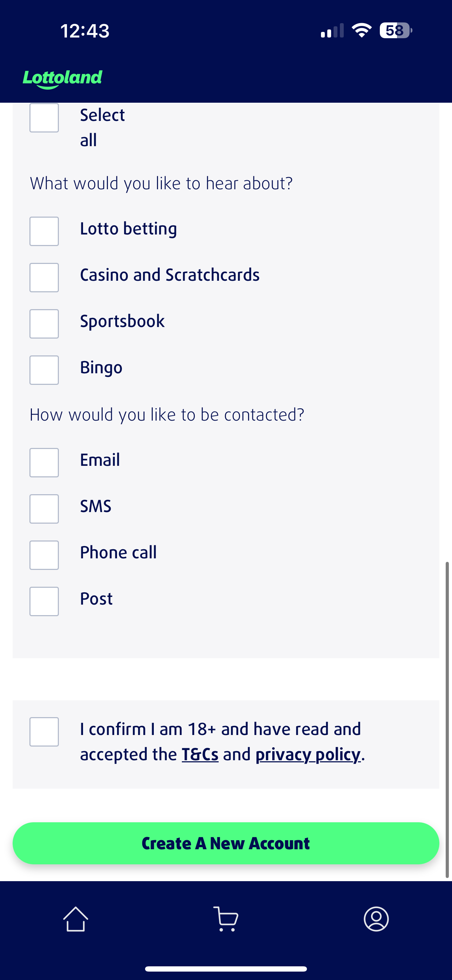The width and height of the screenshot is (452, 980).
Task: Select SMS contact checkbox
Action: tap(44, 509)
